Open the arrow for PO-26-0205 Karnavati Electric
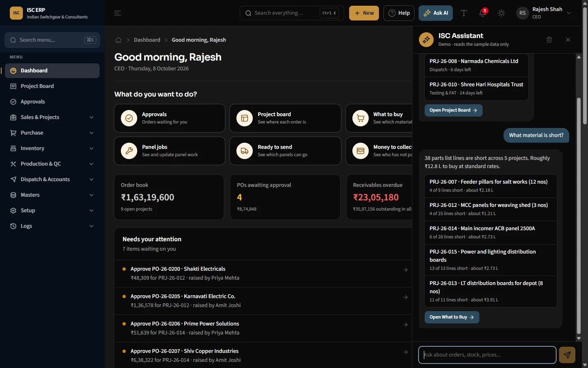 coord(405,297)
